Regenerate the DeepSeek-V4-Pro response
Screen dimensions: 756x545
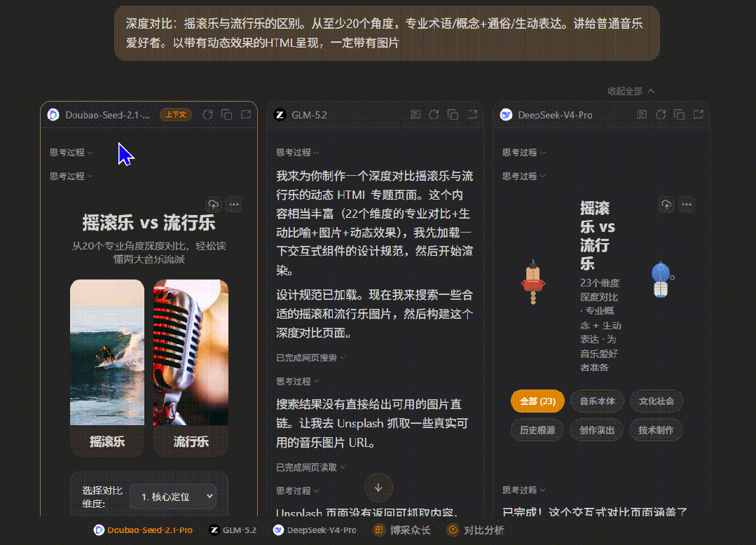coord(661,115)
